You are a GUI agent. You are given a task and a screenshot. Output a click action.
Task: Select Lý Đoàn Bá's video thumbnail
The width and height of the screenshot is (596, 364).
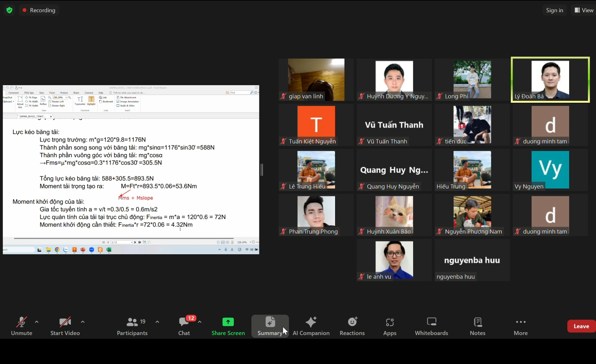click(550, 80)
